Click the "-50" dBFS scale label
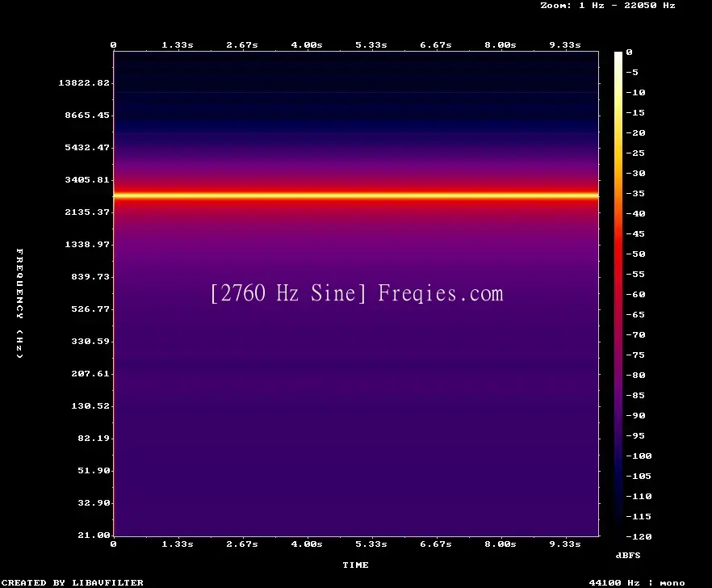The image size is (712, 588). [635, 254]
